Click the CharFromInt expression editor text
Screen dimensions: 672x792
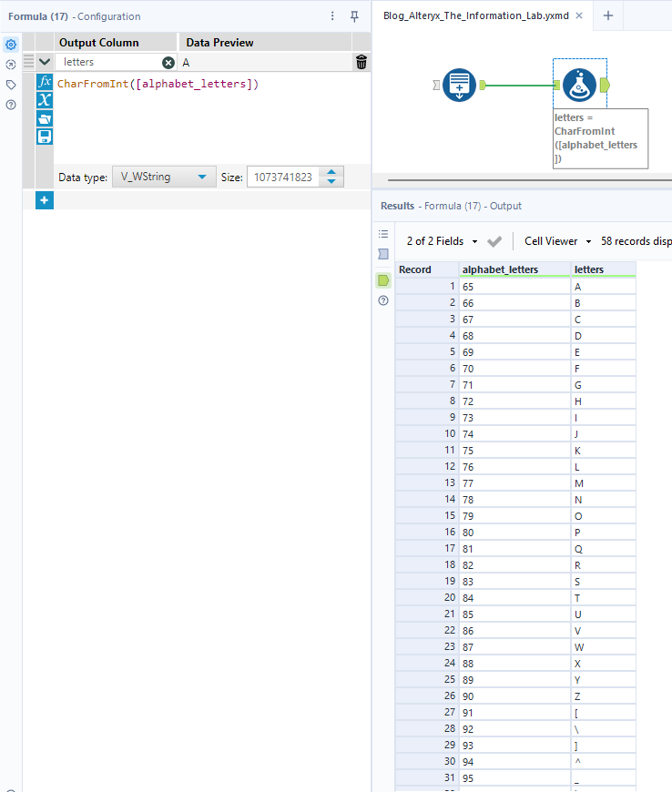[158, 84]
